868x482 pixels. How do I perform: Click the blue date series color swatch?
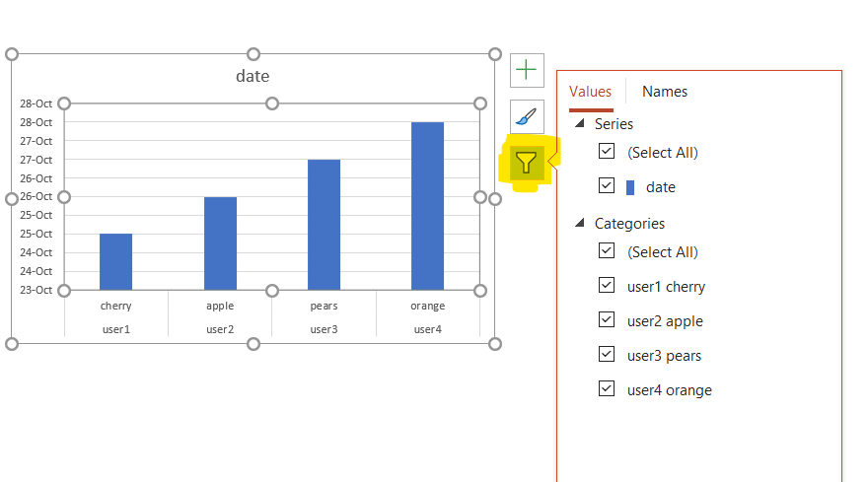pyautogui.click(x=630, y=187)
